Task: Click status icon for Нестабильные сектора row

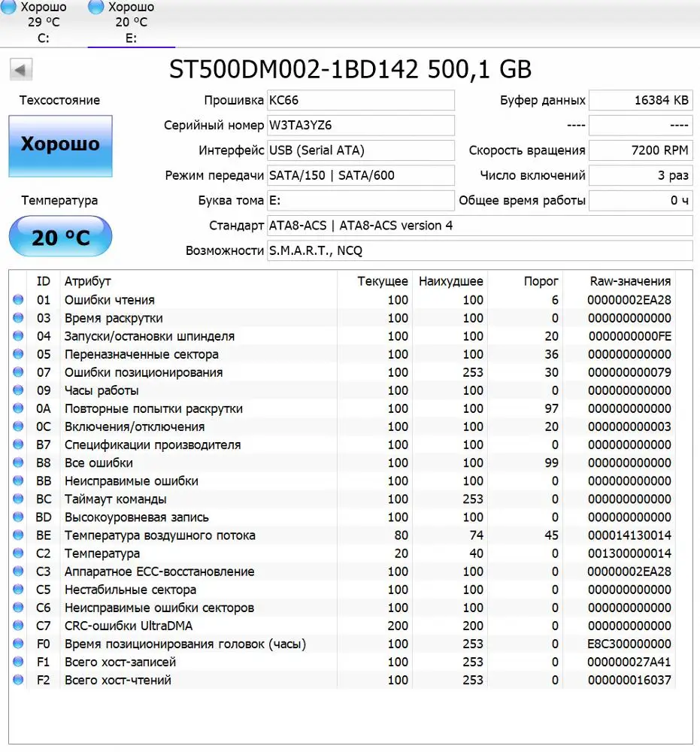Action: point(18,590)
